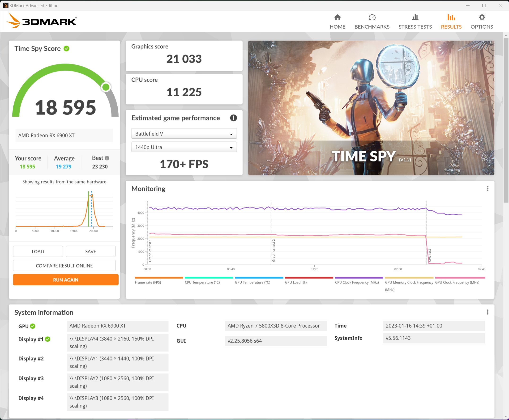
Task: Click the Stress Tests bar-chart icon
Action: coord(415,17)
